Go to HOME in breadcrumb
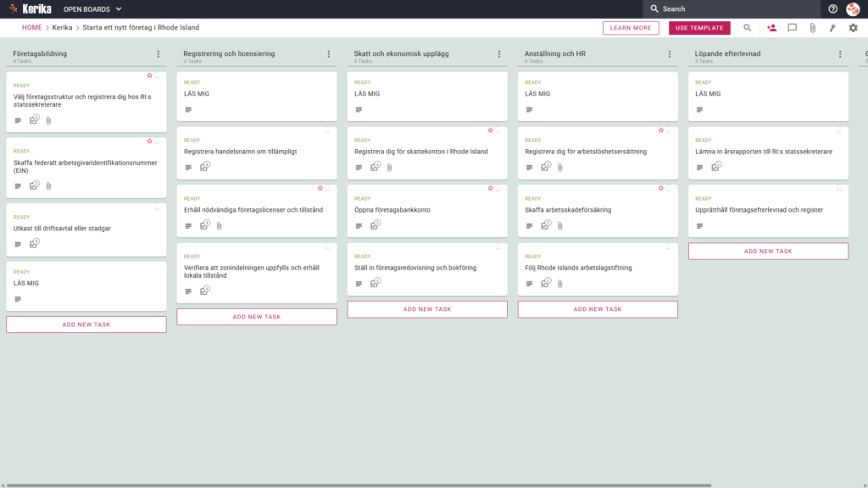This screenshot has width=868, height=488. click(32, 28)
